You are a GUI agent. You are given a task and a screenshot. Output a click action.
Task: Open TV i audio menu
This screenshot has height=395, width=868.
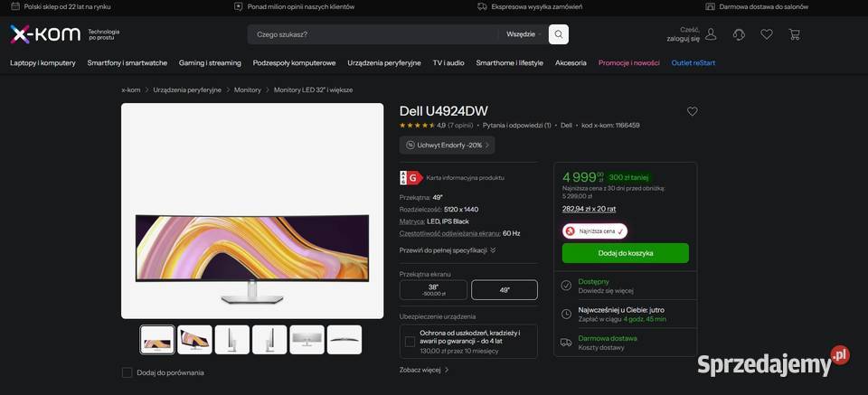[x=448, y=63]
